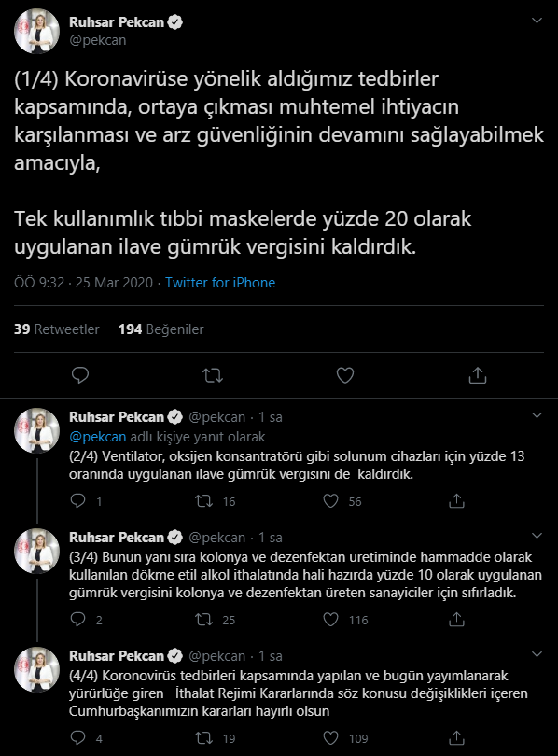Like the main tweet via the heart icon
558x756 pixels.
click(346, 373)
